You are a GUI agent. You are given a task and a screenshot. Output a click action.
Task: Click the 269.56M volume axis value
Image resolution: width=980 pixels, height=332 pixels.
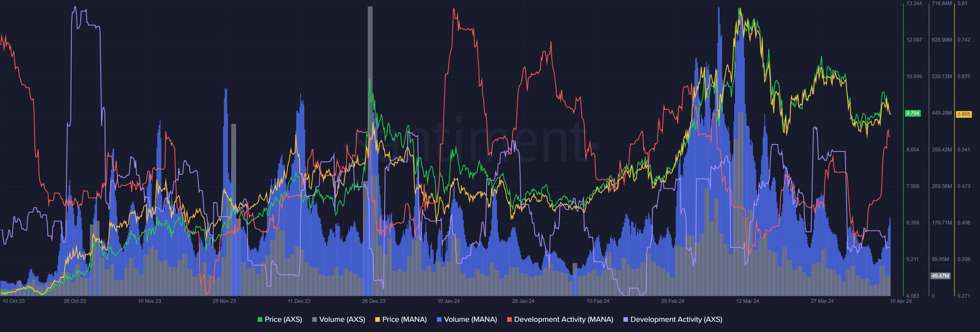(942, 186)
